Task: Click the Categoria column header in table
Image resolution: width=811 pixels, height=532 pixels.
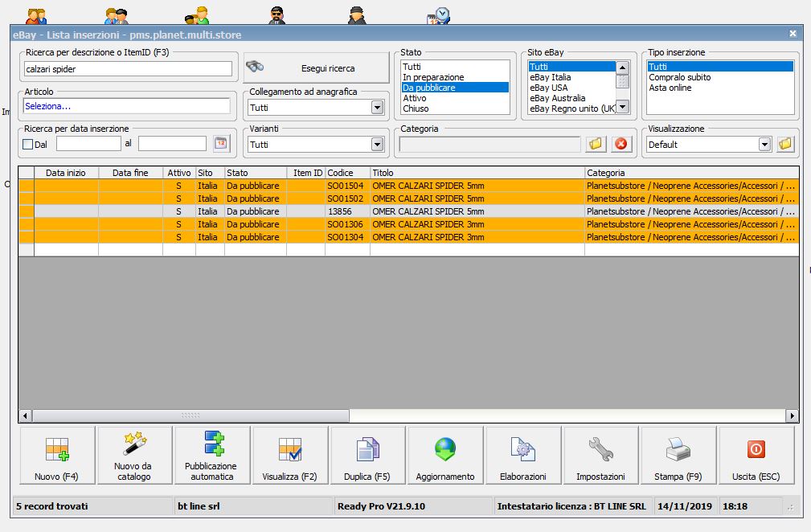Action: tap(691, 173)
